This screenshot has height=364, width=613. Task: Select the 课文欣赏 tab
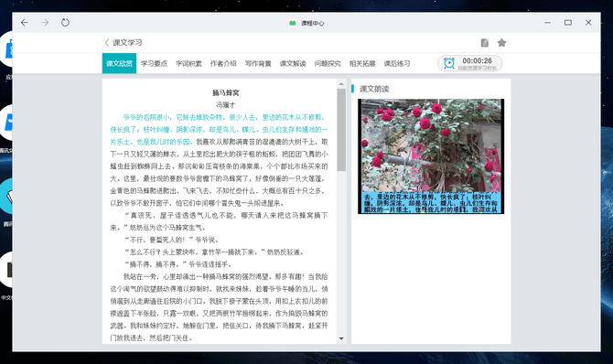click(119, 63)
